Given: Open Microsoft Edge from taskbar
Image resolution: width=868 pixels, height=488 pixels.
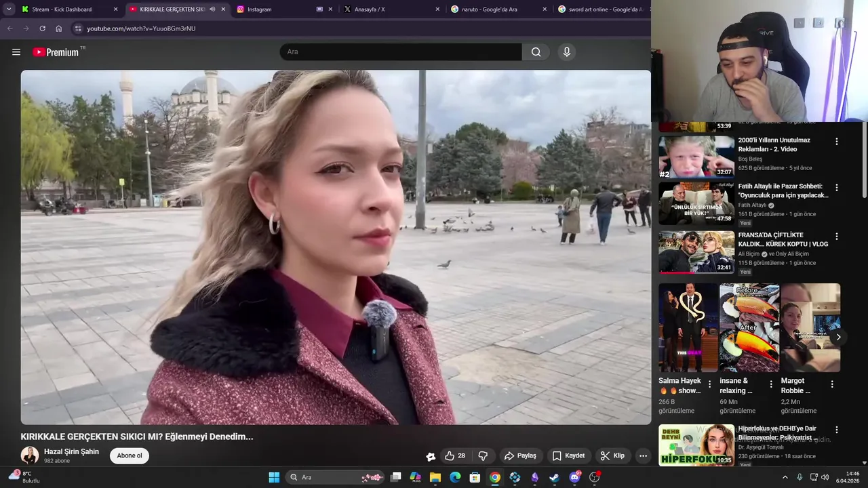Looking at the screenshot, I should 455,477.
